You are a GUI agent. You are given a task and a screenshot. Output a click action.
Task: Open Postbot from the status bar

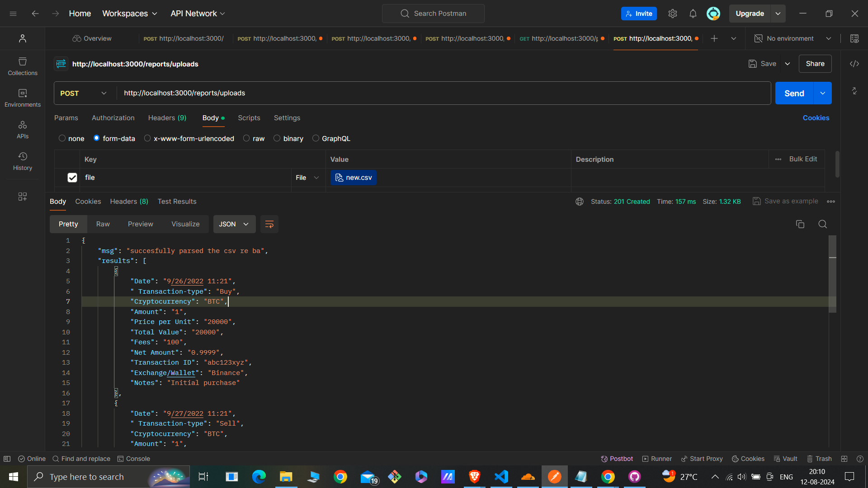617,459
